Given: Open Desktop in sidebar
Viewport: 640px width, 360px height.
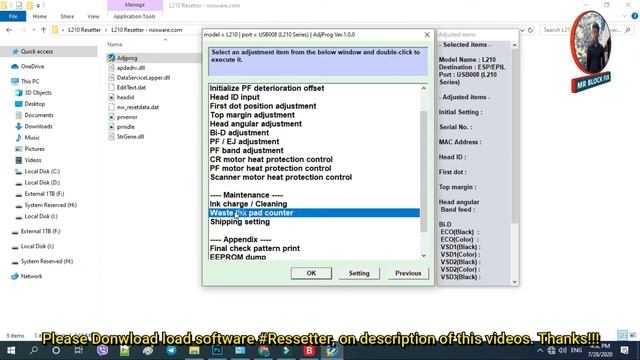Looking at the screenshot, I should click(x=35, y=104).
